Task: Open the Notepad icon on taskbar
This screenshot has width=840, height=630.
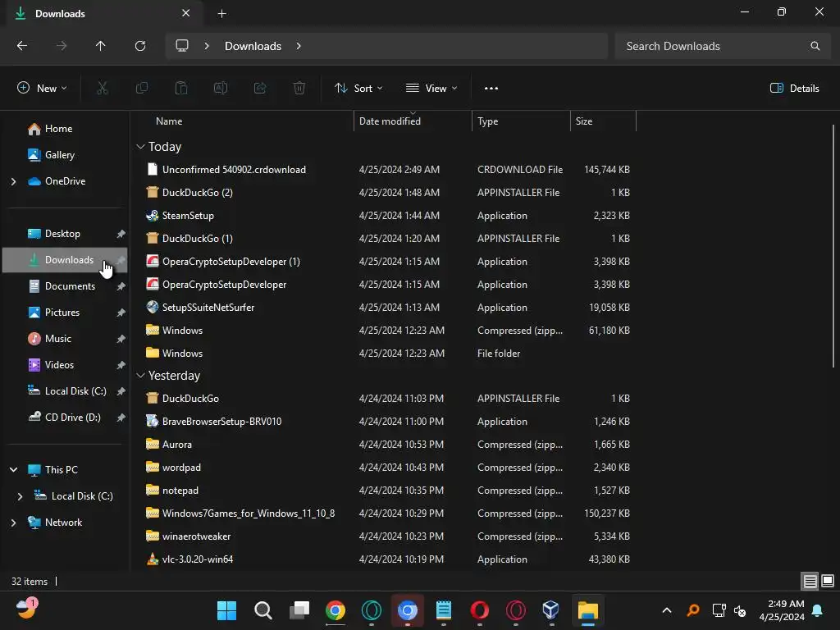Action: pyautogui.click(x=444, y=610)
